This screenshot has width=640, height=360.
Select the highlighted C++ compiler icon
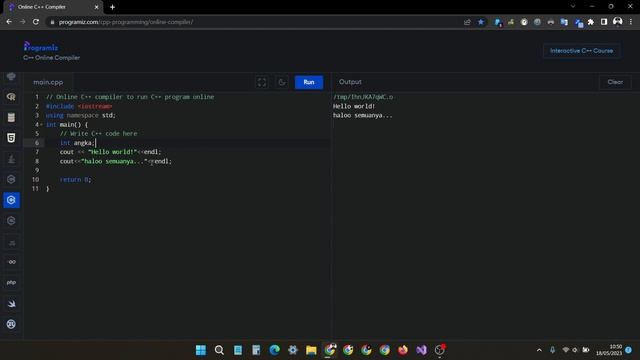11,200
